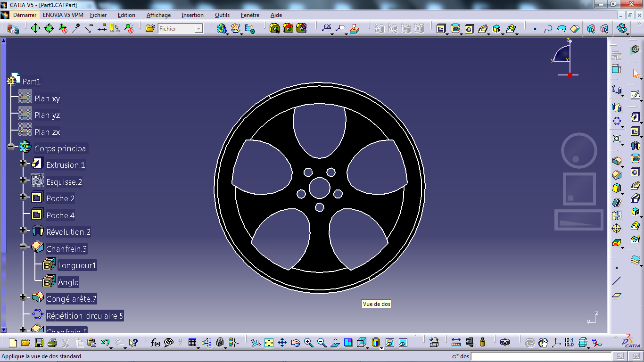Click the folder icon beside the Fichier box

tap(150, 29)
